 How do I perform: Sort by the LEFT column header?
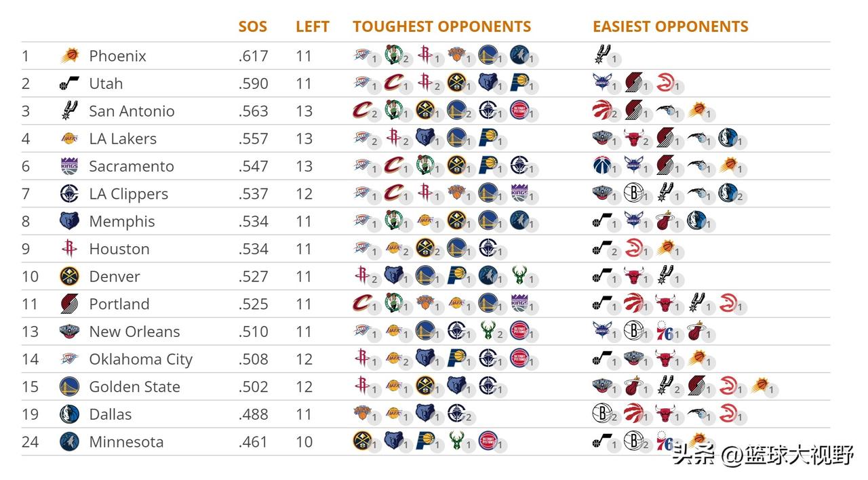click(x=313, y=27)
